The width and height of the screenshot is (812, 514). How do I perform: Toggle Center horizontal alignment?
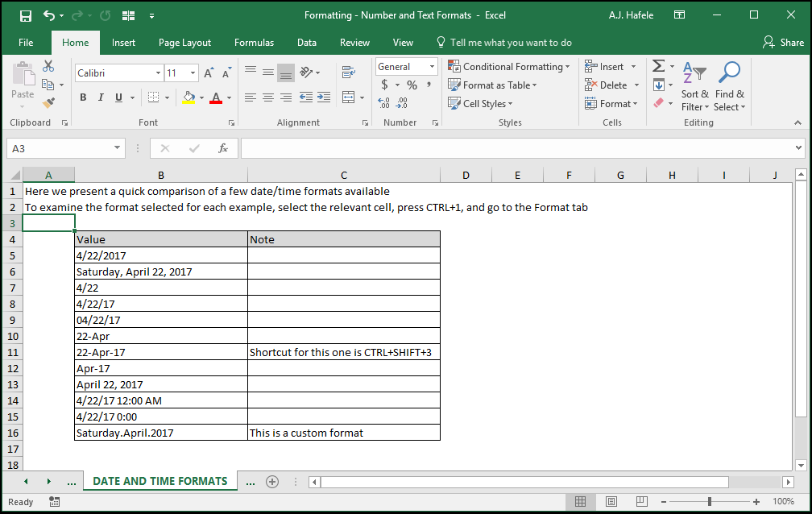(x=268, y=97)
